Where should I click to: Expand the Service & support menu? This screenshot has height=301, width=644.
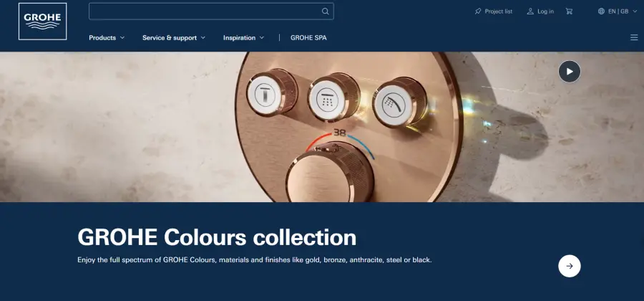(174, 38)
